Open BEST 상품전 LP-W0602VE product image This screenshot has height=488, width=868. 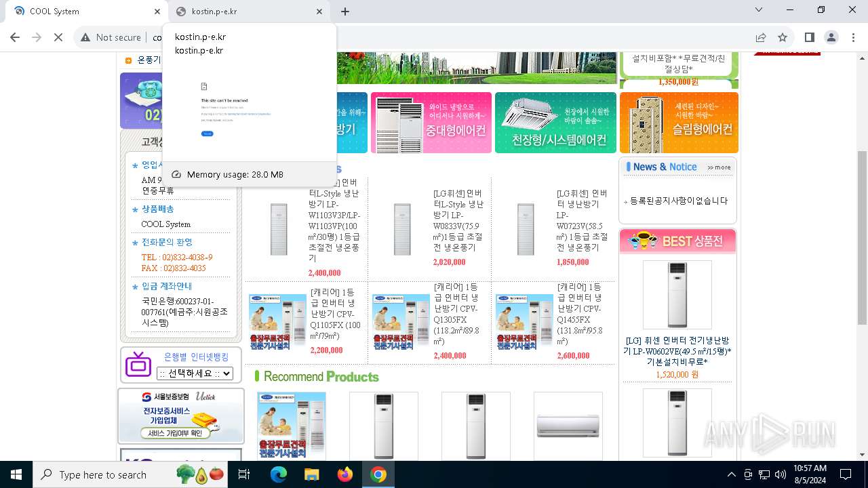(x=677, y=295)
